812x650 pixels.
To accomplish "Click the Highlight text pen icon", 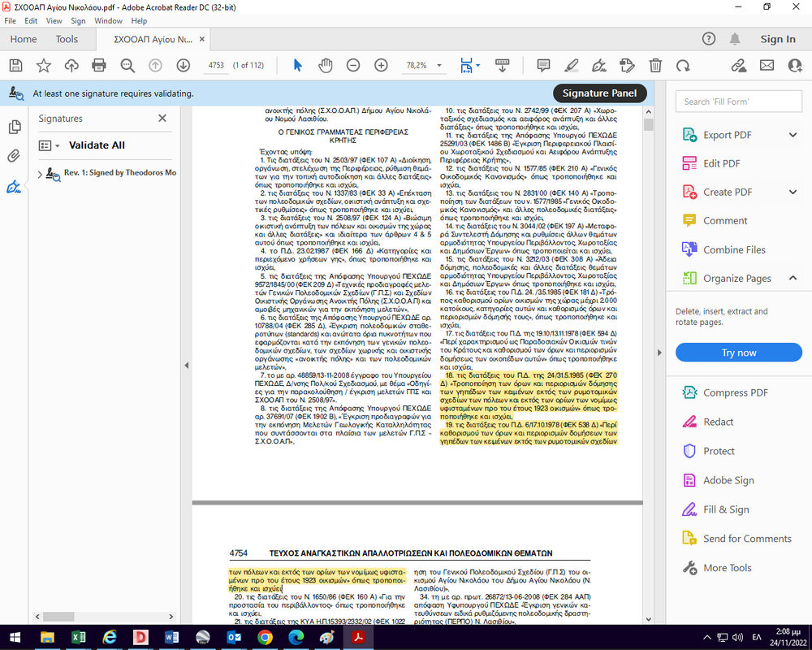I will (572, 65).
